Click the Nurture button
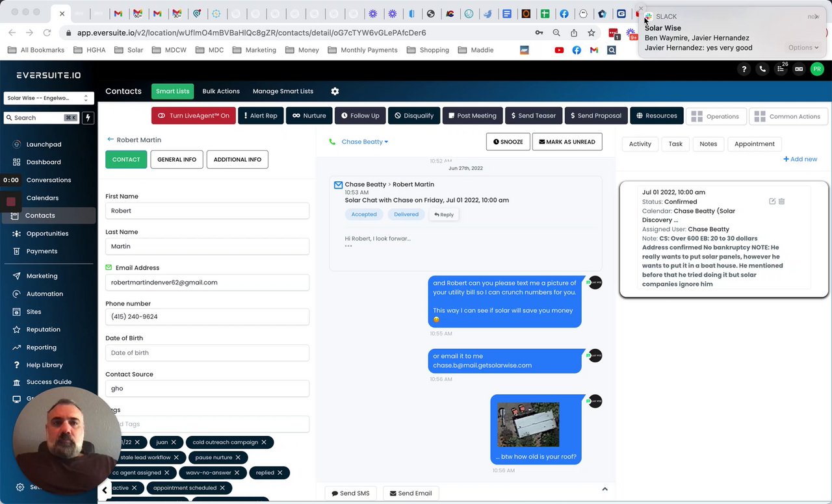Viewport: 832px width, 504px height. coord(309,116)
